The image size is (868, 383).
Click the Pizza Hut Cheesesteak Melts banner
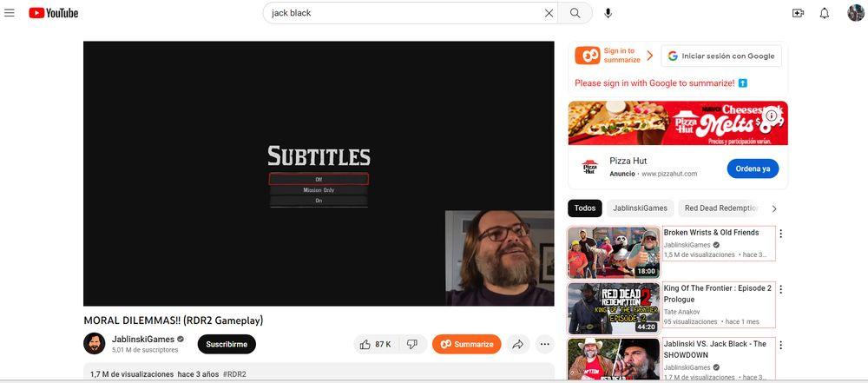click(678, 123)
